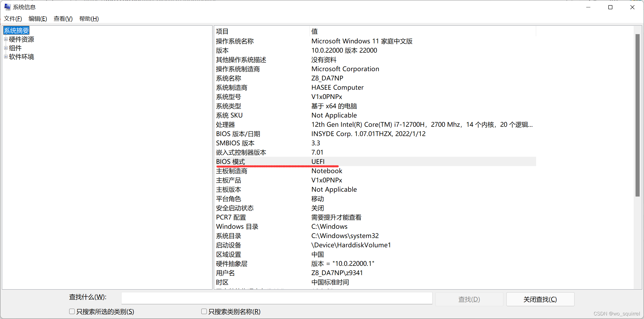Select the 系统摘要 tree item
Viewport: 644px width, 319px height.
[x=16, y=31]
